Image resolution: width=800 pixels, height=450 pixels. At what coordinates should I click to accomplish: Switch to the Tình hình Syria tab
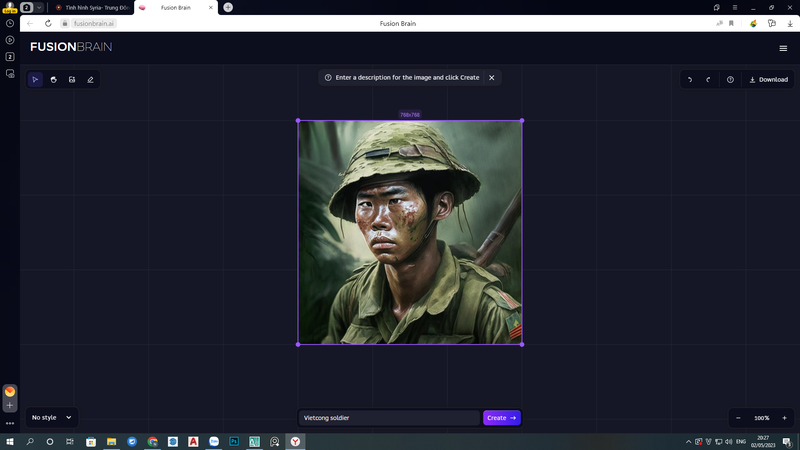coord(92,8)
